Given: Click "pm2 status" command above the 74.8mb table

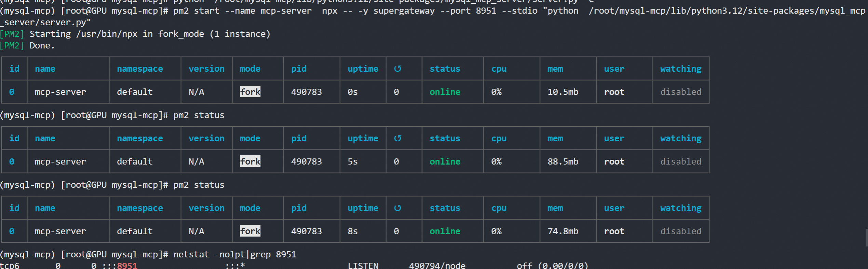Looking at the screenshot, I should [199, 185].
